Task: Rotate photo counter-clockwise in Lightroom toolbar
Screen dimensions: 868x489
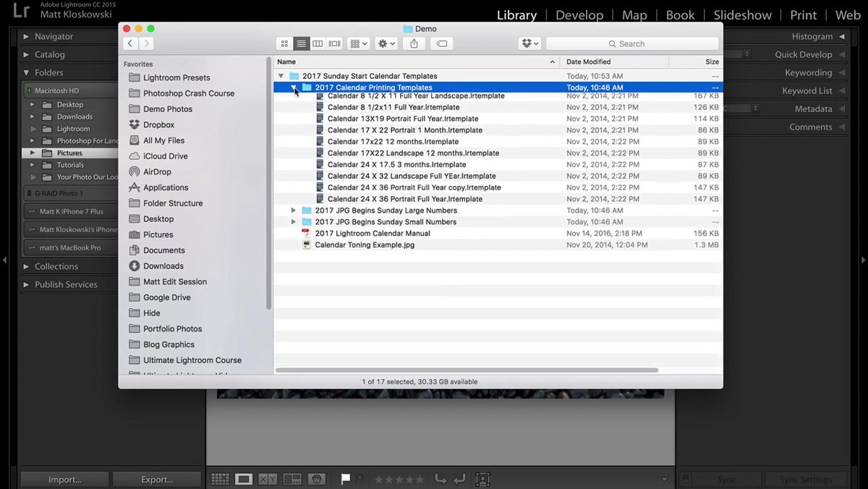Action: 440,479
